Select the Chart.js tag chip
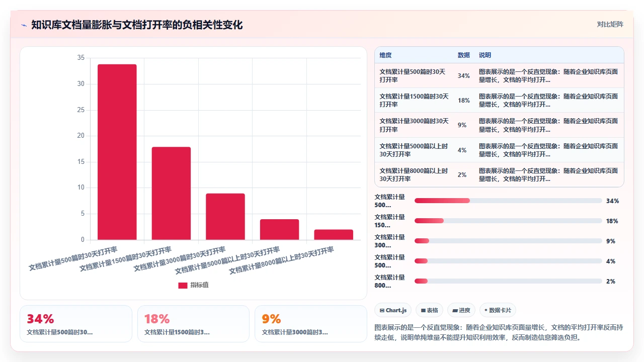The image size is (644, 362). point(393,310)
